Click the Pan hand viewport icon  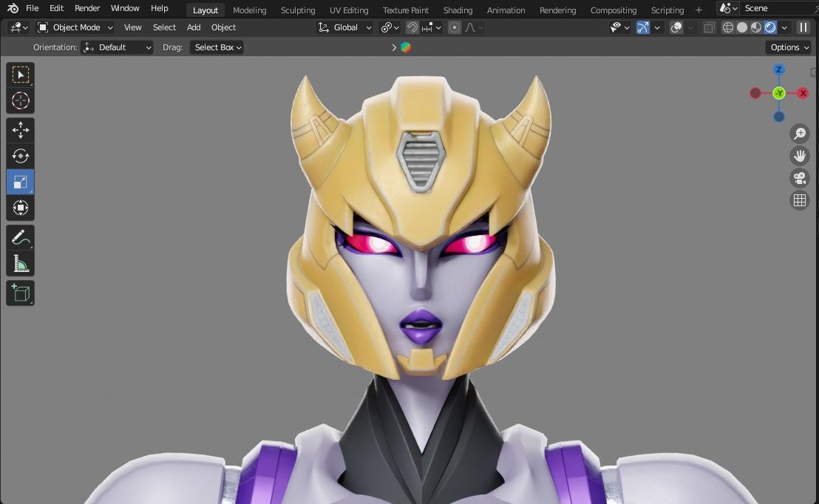(x=799, y=156)
